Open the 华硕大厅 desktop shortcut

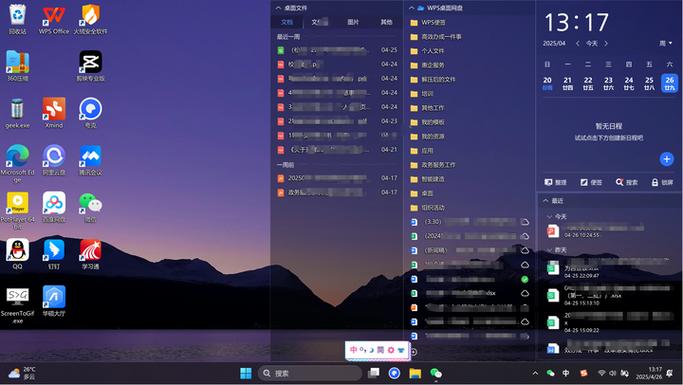coord(54,301)
